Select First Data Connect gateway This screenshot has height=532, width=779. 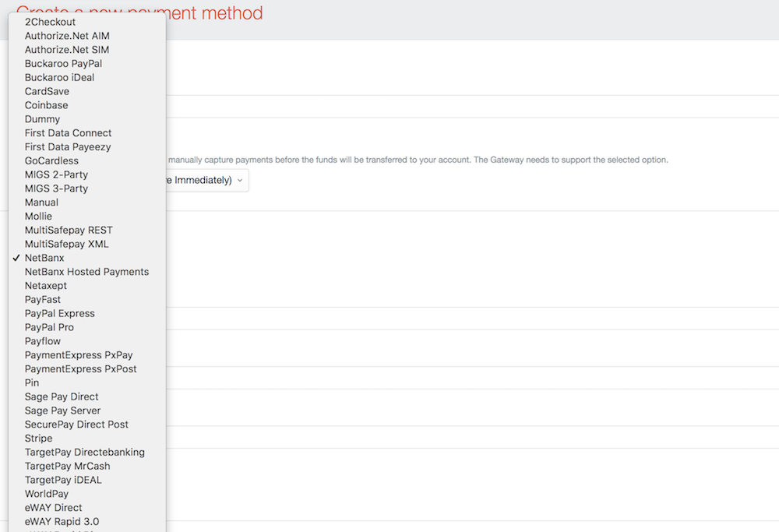click(x=87, y=133)
